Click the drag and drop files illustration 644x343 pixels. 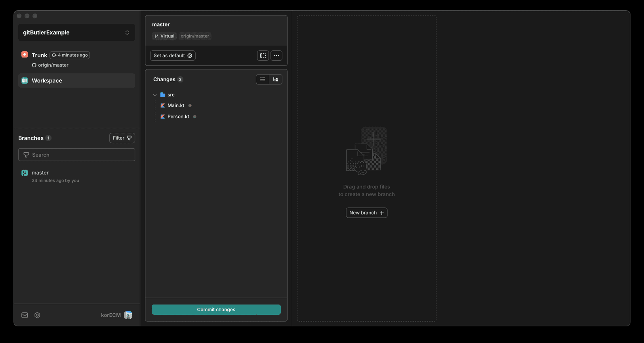coord(367,151)
